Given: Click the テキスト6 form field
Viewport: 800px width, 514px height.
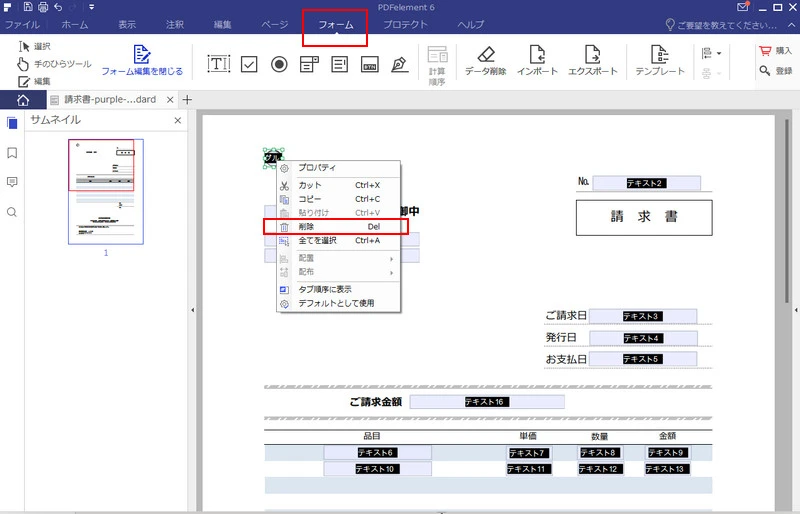Looking at the screenshot, I should [378, 453].
